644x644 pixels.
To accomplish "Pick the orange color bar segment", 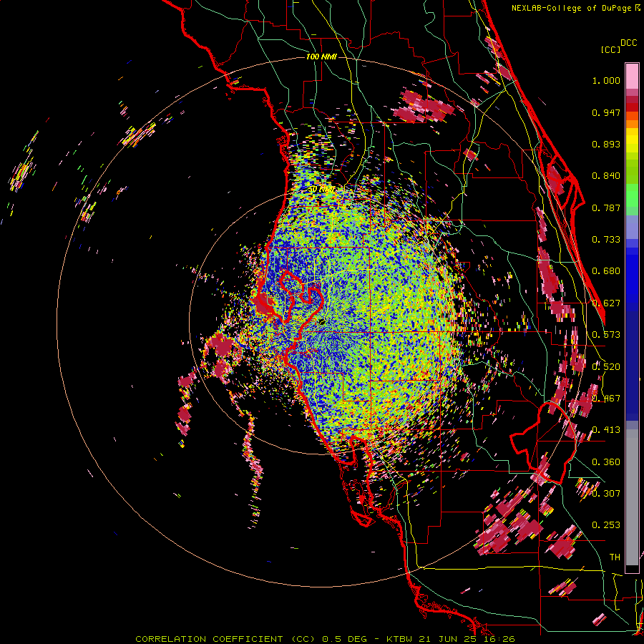I will click(632, 124).
